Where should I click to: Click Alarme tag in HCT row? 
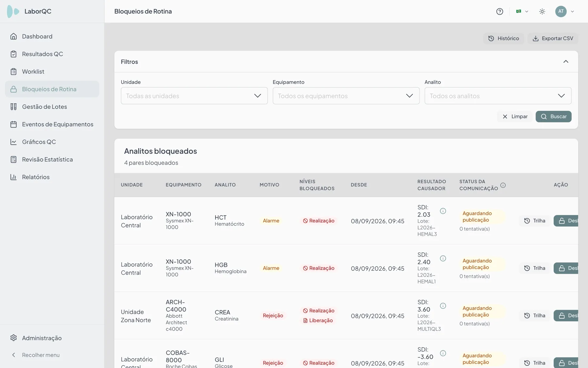click(271, 221)
